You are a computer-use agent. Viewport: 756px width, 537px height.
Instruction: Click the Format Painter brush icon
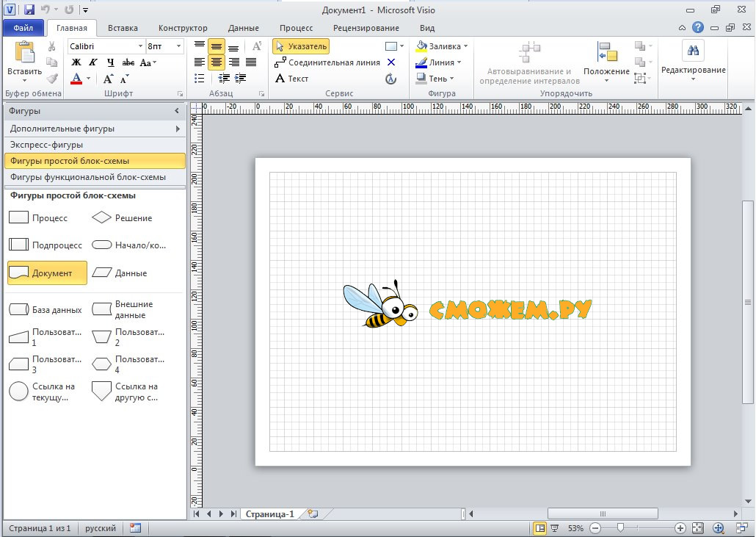[x=51, y=78]
